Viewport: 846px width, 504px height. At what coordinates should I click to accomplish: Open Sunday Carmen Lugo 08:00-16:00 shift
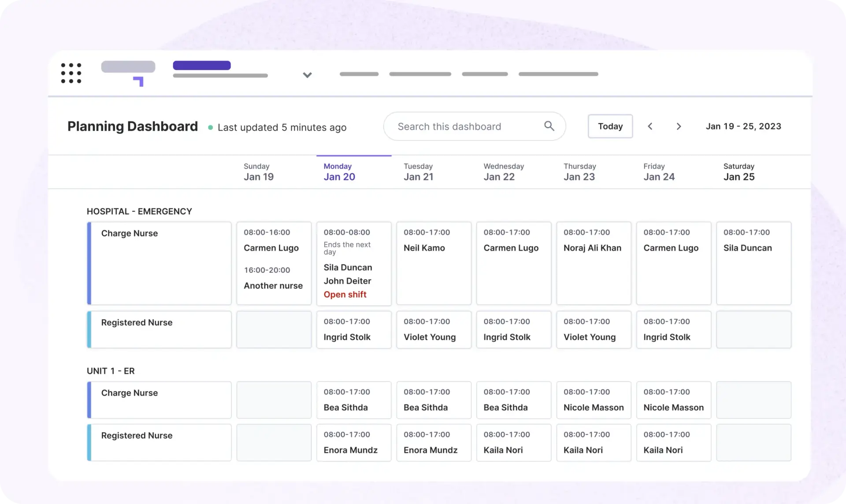(x=271, y=248)
